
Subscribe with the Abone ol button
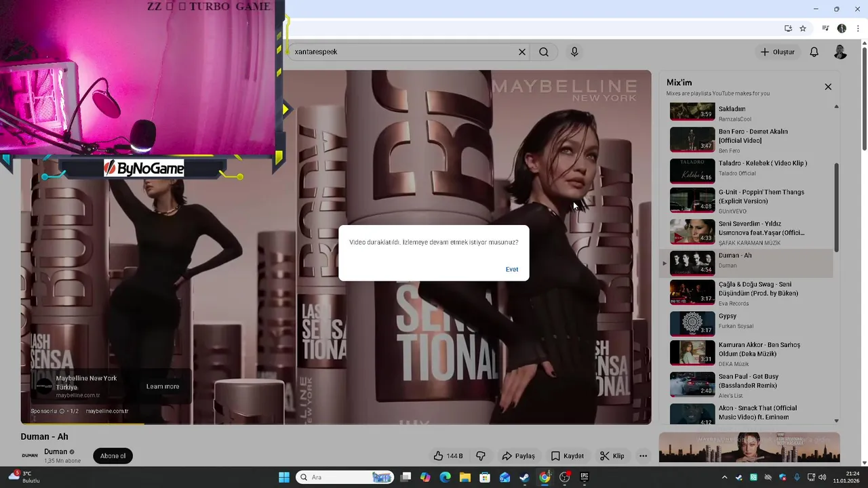[x=113, y=456]
